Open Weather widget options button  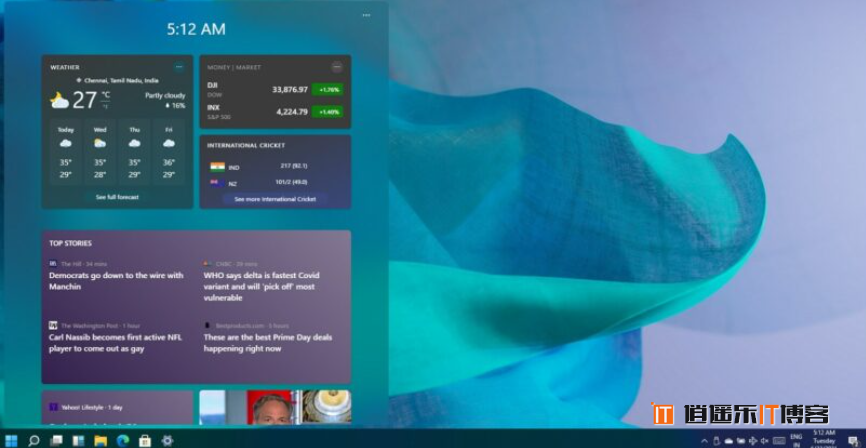(x=179, y=67)
